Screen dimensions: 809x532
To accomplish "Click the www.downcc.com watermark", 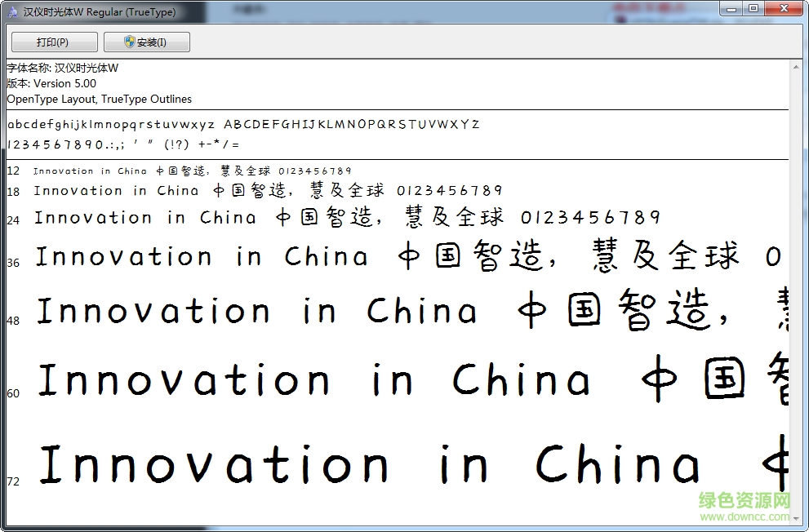I will click(745, 516).
